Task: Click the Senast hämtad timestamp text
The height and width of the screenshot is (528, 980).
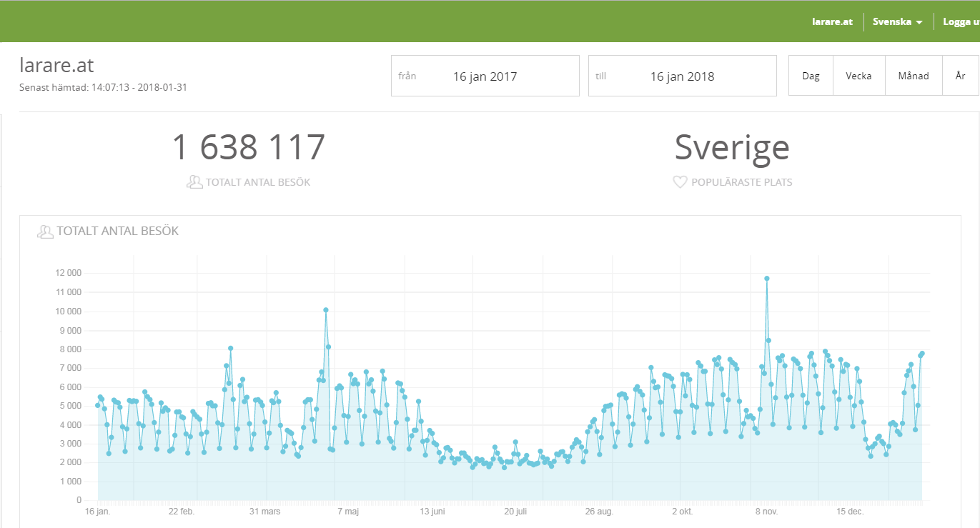Action: pos(103,87)
